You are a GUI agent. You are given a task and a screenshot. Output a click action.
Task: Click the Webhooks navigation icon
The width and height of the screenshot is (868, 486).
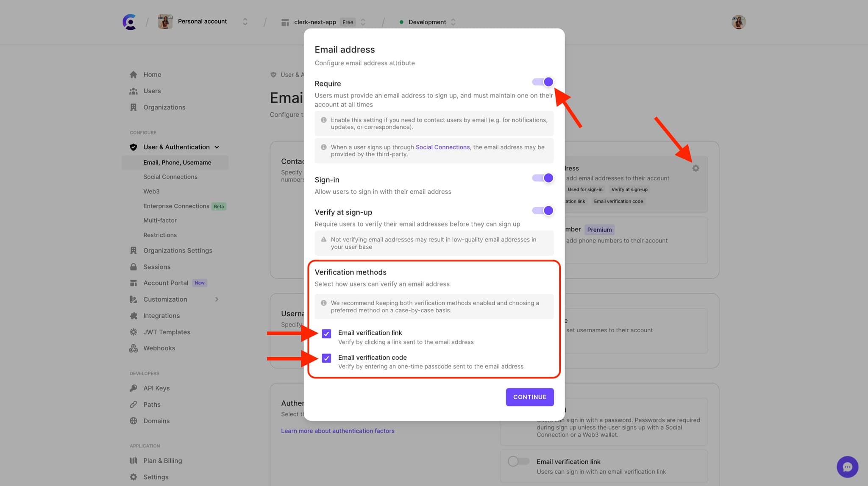point(134,347)
